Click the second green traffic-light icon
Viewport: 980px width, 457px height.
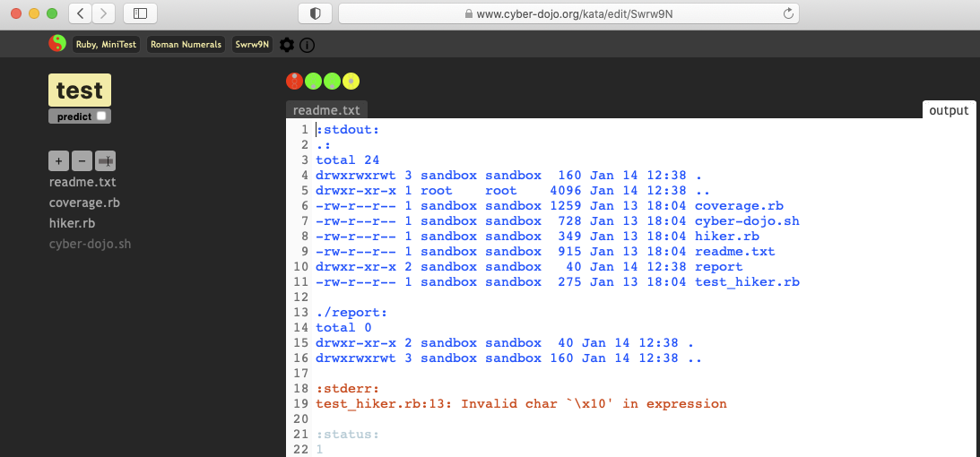[332, 82]
